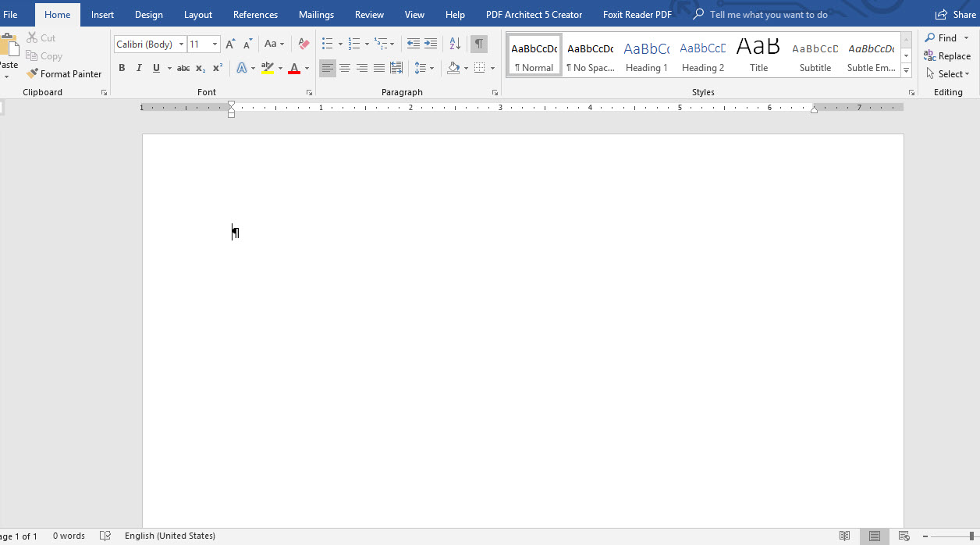Toggle subscript formatting

point(201,68)
